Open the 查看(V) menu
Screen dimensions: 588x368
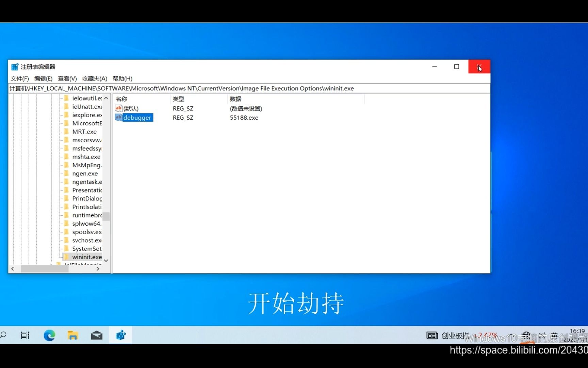coord(67,79)
